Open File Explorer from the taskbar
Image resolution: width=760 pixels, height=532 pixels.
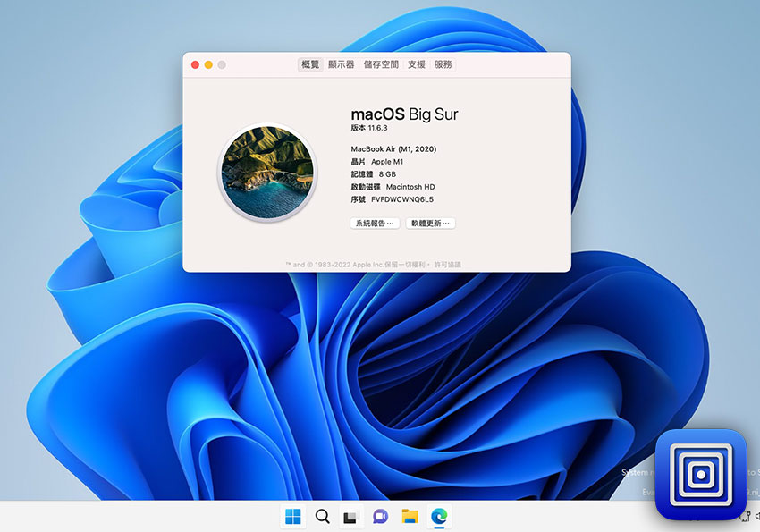(410, 517)
